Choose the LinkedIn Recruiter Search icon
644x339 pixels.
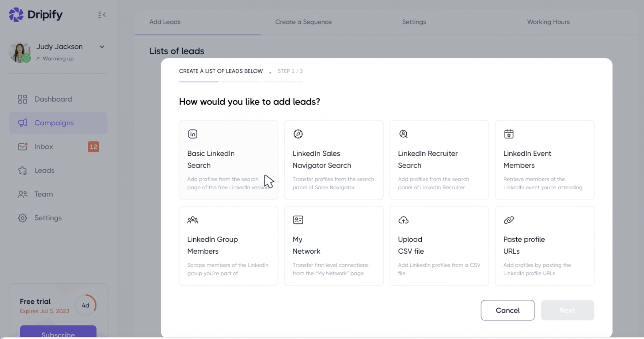pos(403,134)
